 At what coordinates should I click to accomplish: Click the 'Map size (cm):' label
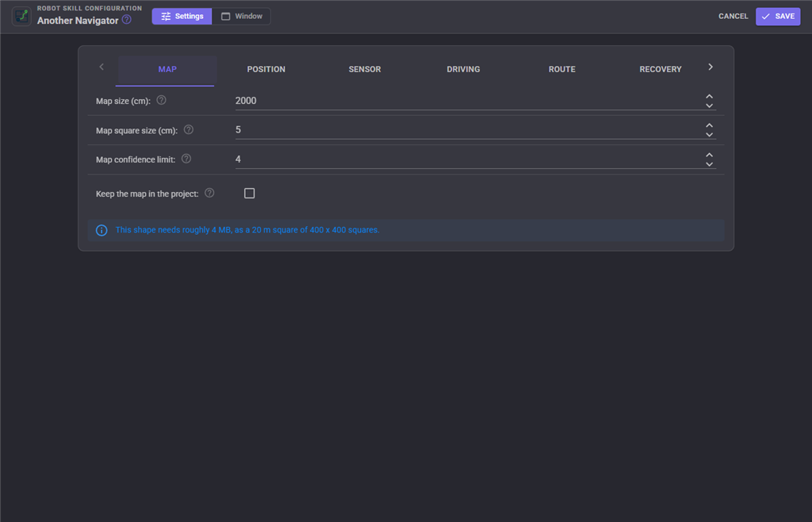(123, 101)
